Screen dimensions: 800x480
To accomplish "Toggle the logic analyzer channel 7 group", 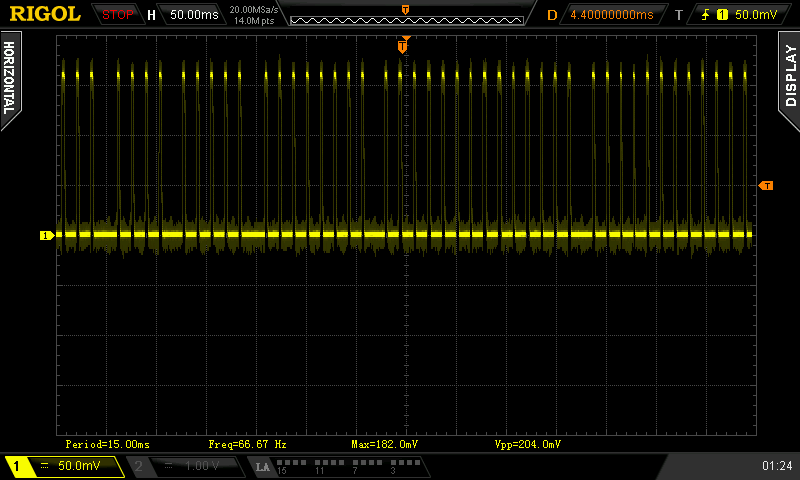I will click(367, 466).
